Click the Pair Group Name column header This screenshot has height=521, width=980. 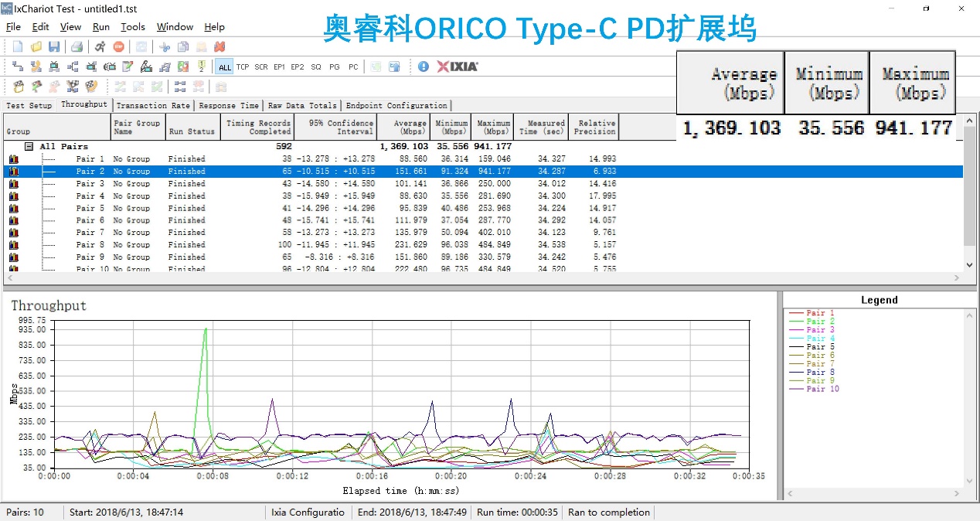[138, 127]
